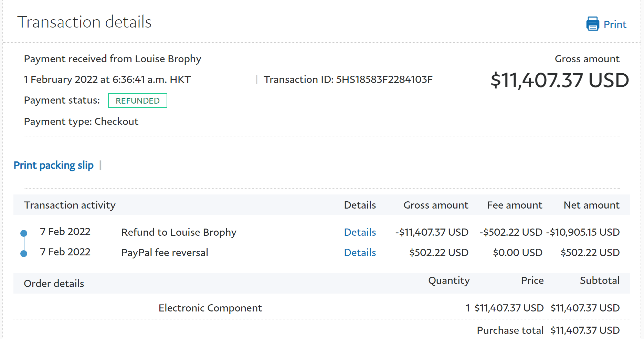The height and width of the screenshot is (339, 644).
Task: Click the Transaction details heading
Action: click(84, 22)
